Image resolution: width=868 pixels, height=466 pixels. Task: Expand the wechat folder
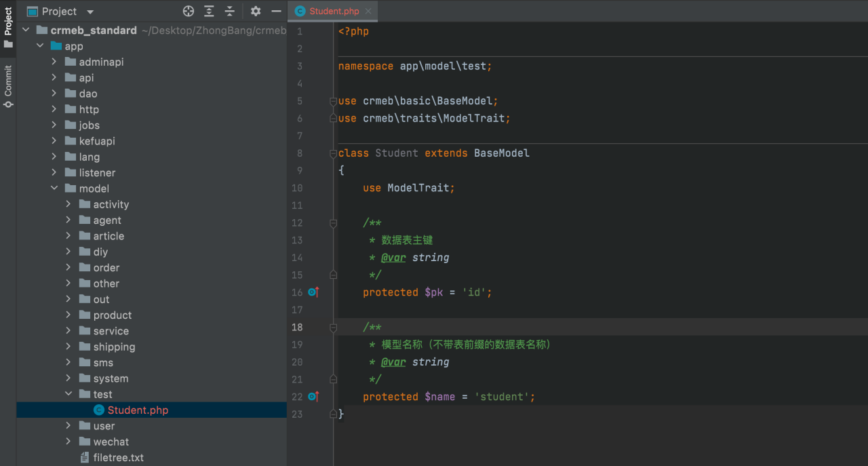[68, 442]
